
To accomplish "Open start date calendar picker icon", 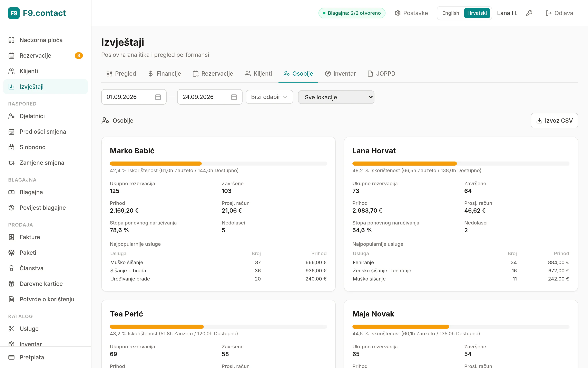I will point(158,97).
